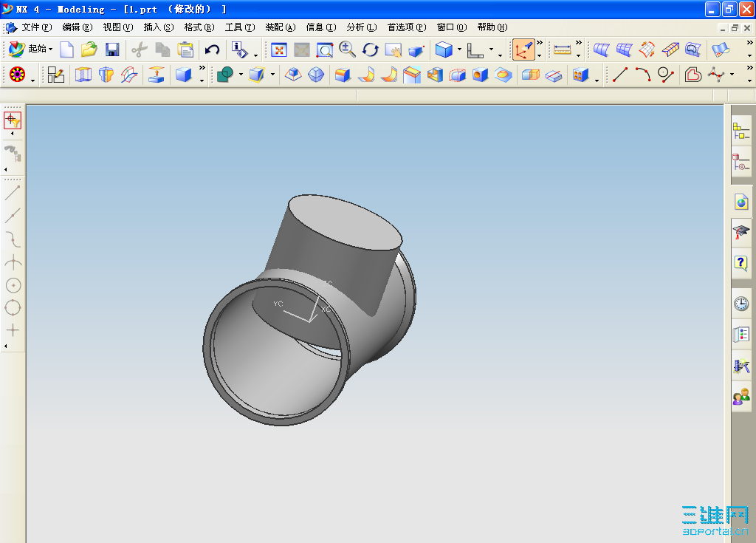Click the Trim Body icon

257,75
